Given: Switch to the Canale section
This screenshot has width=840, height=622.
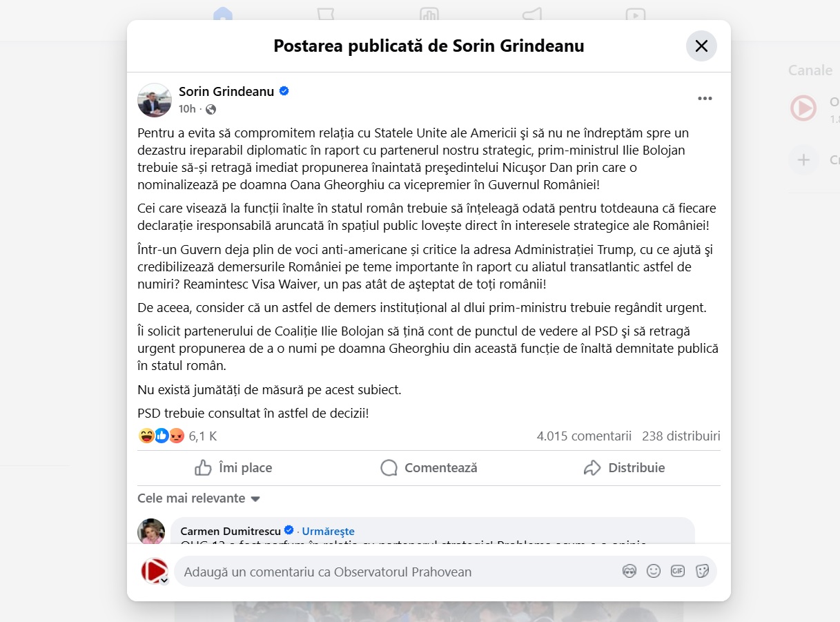Looking at the screenshot, I should (810, 70).
